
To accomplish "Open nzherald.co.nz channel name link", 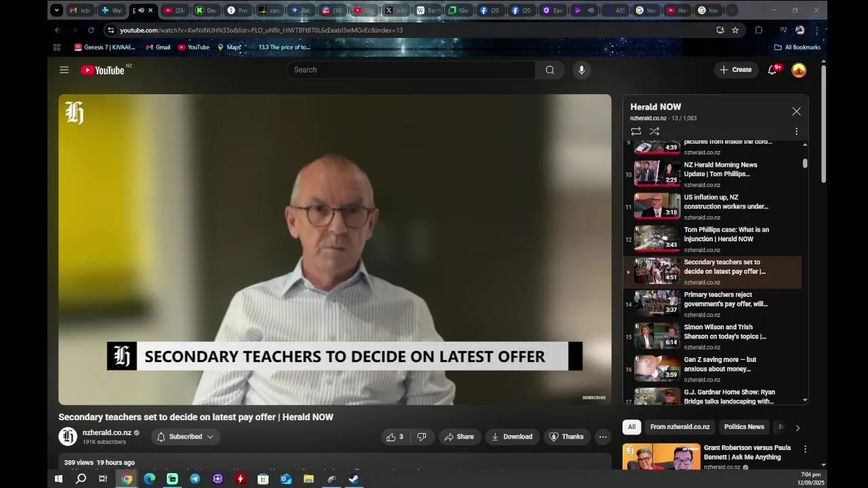I will [x=107, y=432].
